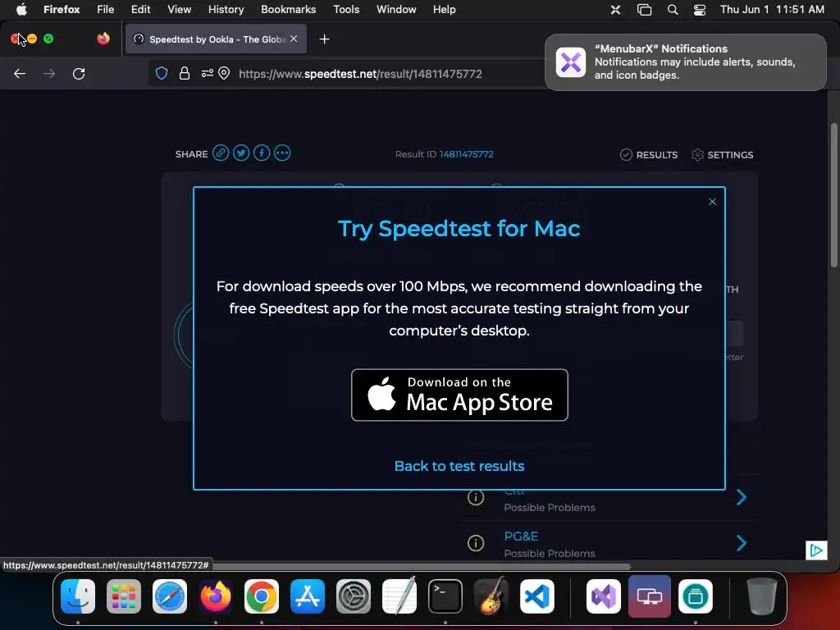Share result on Twitter icon

click(241, 153)
